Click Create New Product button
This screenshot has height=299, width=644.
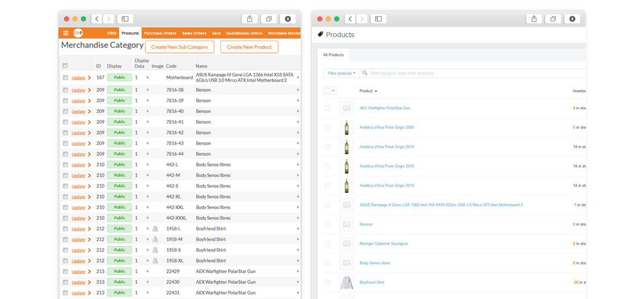tap(249, 47)
